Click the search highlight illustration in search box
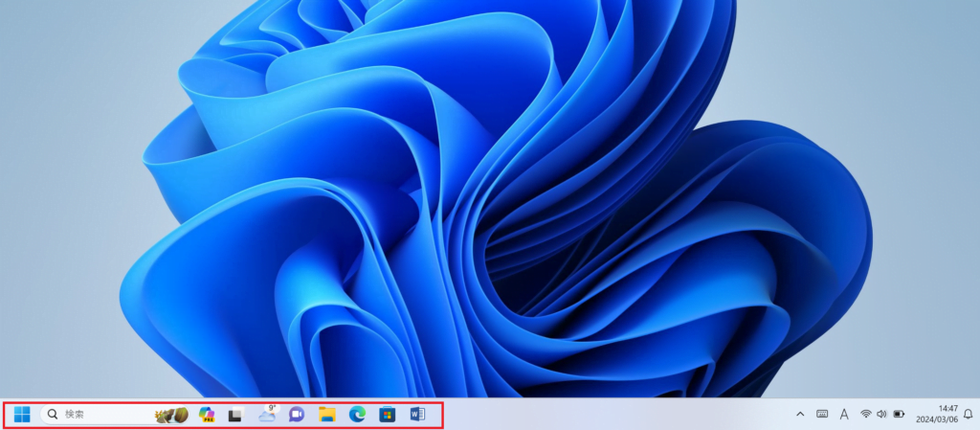The width and height of the screenshot is (980, 430). 172,415
